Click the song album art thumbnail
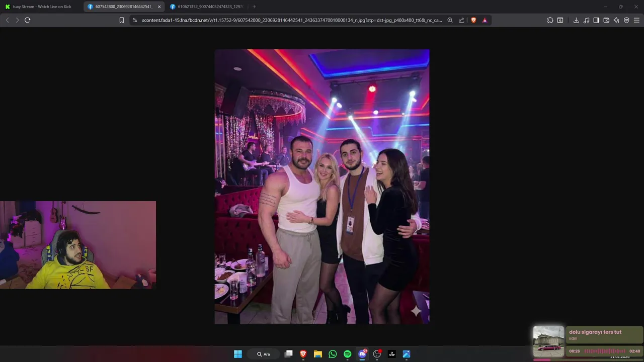 click(x=549, y=341)
